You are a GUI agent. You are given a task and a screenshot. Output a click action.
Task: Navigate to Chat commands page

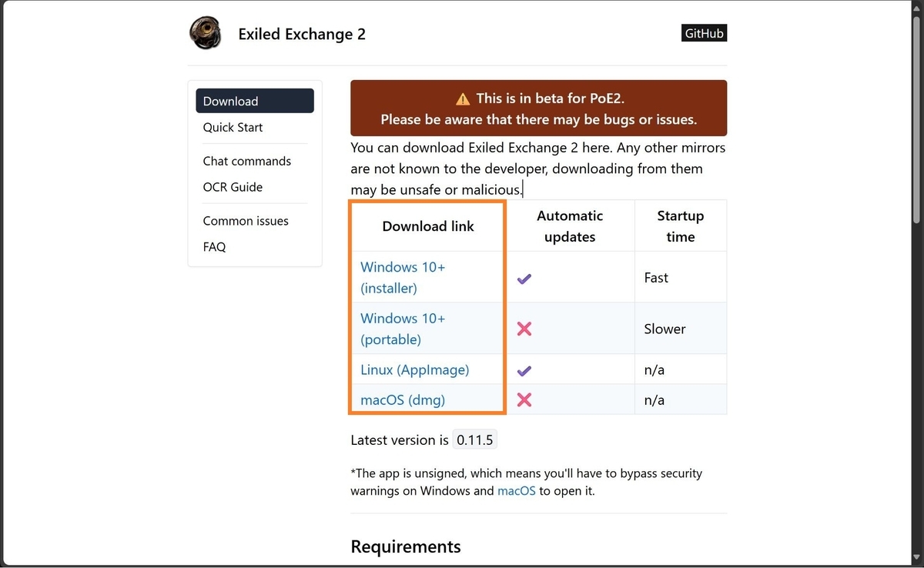point(247,161)
